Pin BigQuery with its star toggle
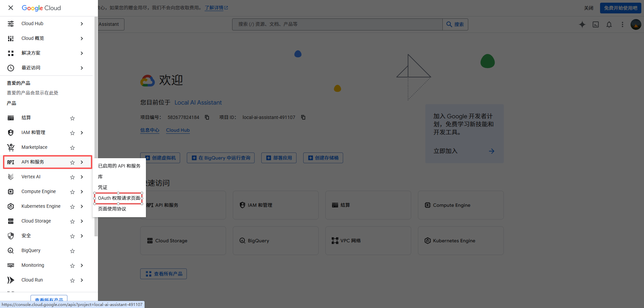The image size is (644, 308). (x=72, y=251)
